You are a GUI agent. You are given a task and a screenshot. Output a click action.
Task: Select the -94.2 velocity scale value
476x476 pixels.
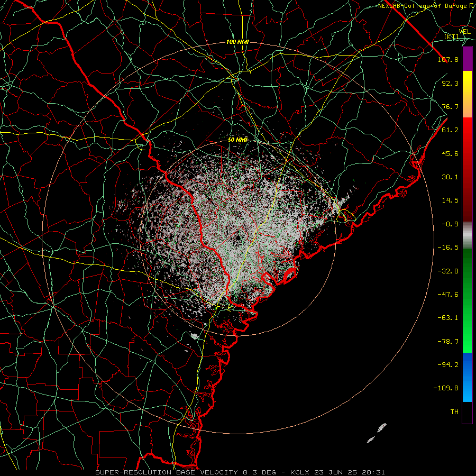coord(448,365)
